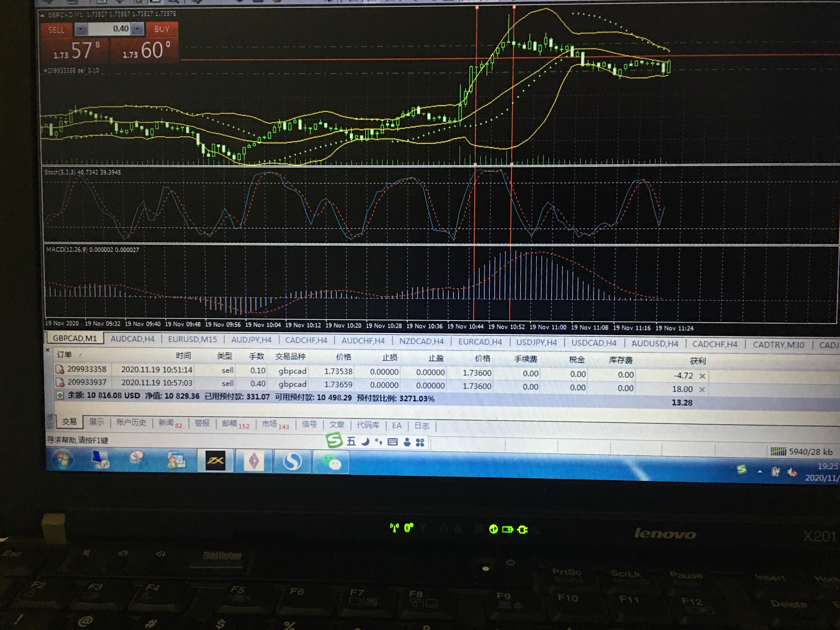The height and width of the screenshot is (630, 840).
Task: Open the EA experts tab
Action: (x=397, y=425)
